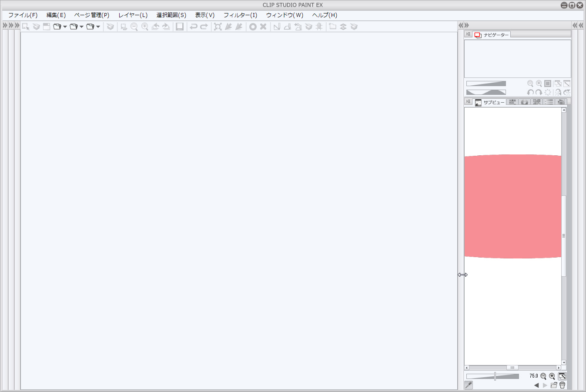Click the Sub View zoom slider
Viewport: 586px width, 392px height.
click(492, 376)
